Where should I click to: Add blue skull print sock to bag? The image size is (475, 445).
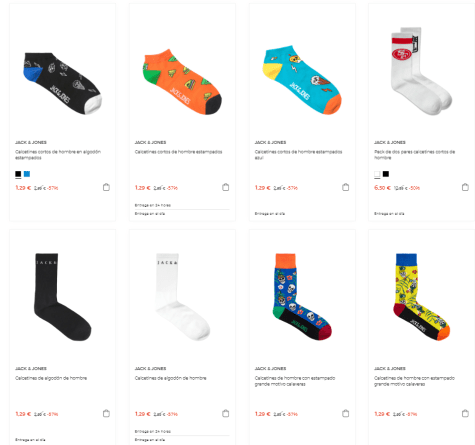(346, 414)
